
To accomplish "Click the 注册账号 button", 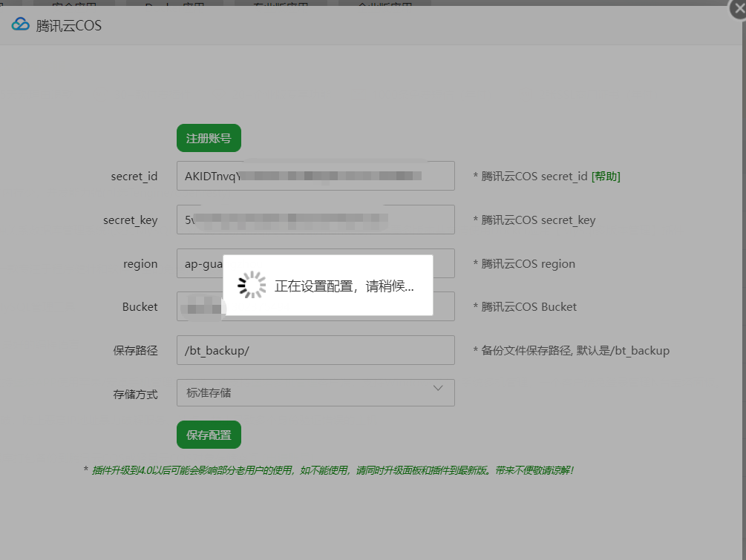I will pos(209,139).
